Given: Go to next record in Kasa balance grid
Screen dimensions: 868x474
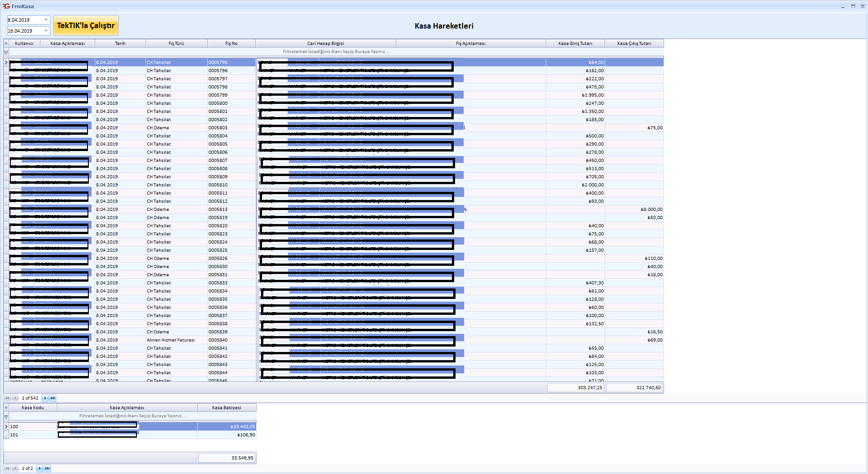Looking at the screenshot, I should [40, 469].
